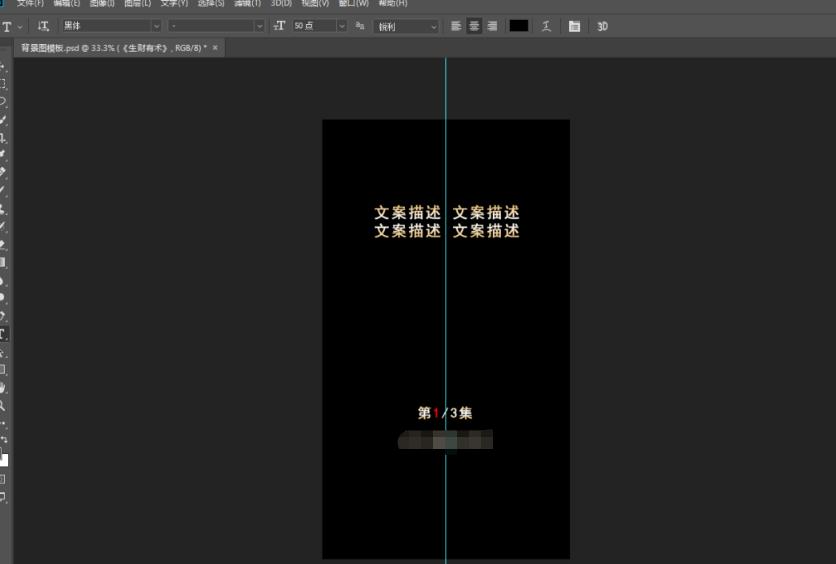The image size is (836, 564).
Task: Open the 图层(L) menu
Action: tap(138, 3)
